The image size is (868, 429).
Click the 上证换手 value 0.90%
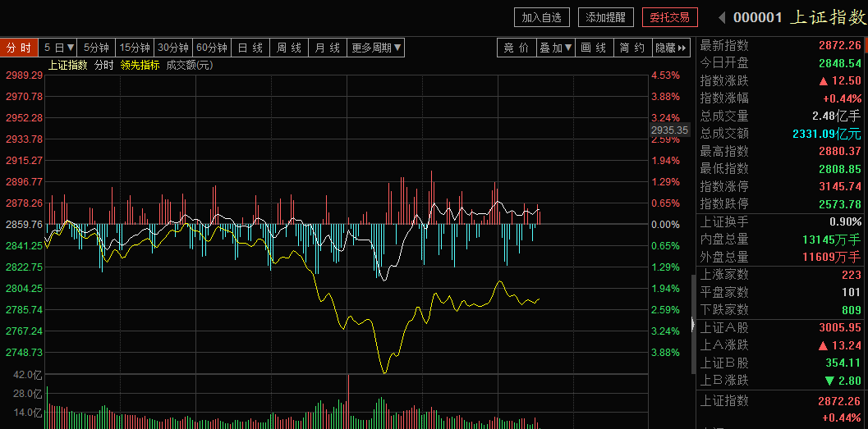(x=845, y=222)
